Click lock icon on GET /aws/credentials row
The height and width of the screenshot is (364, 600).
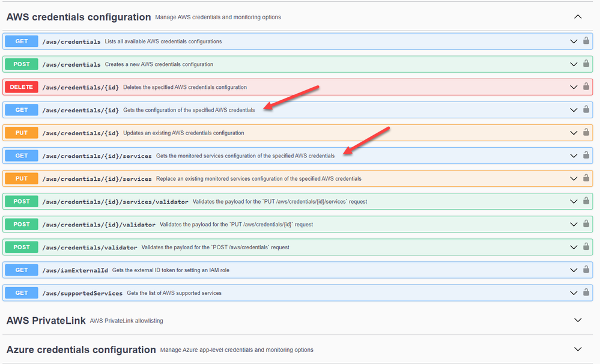pyautogui.click(x=586, y=41)
